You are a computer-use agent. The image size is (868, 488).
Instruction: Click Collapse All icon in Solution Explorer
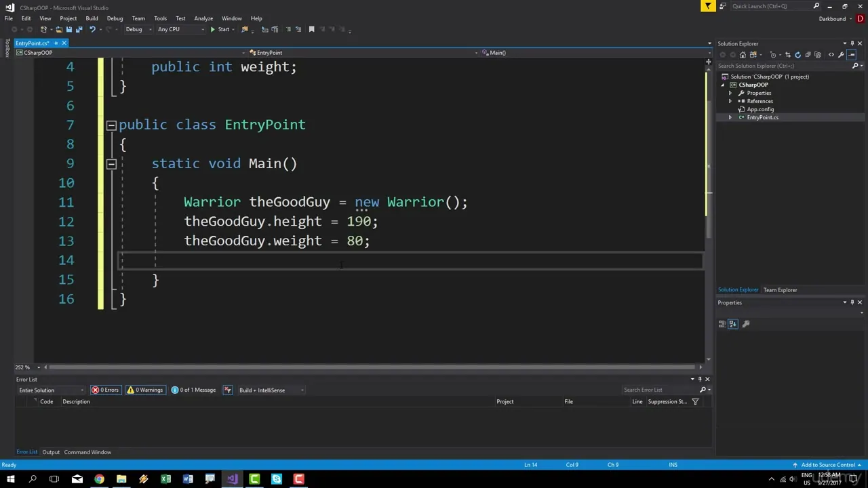pyautogui.click(x=808, y=55)
